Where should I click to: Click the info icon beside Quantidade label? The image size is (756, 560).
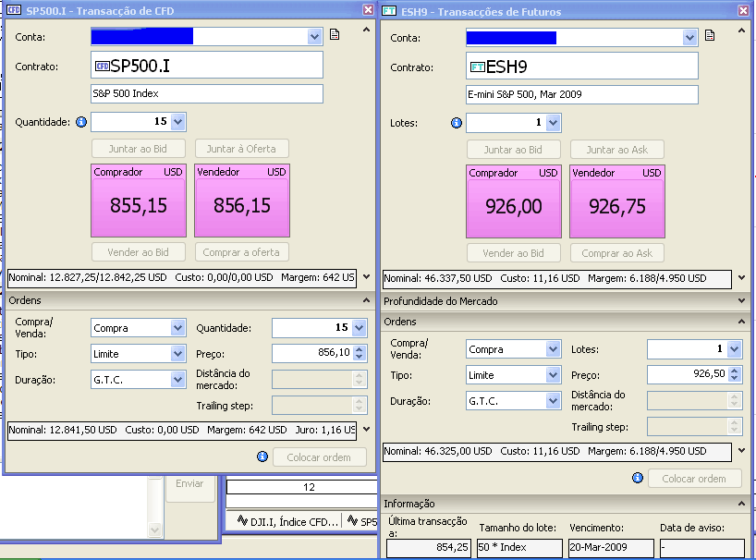tap(81, 122)
